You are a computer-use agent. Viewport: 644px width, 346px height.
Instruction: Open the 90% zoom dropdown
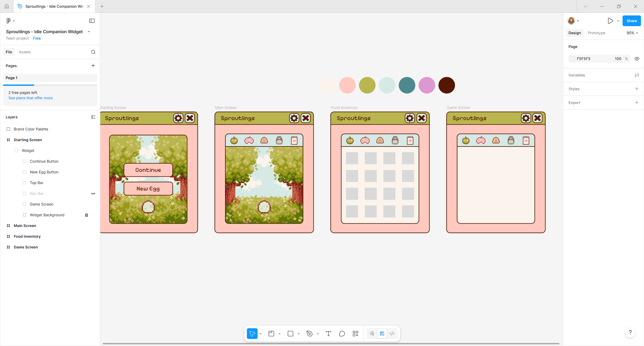pos(632,33)
